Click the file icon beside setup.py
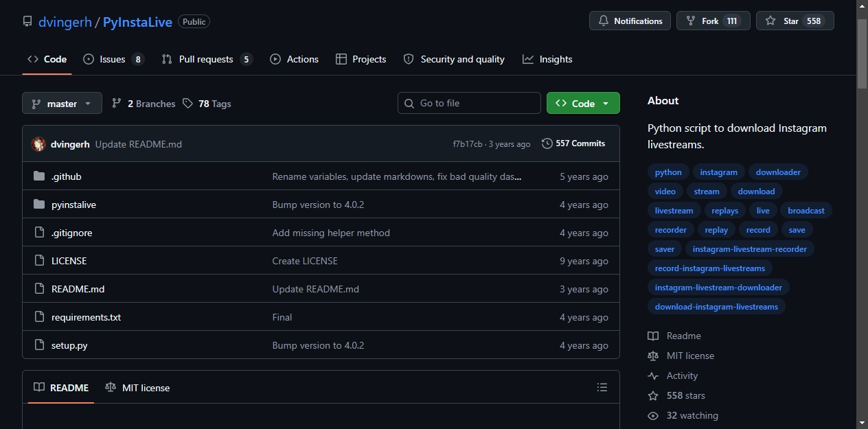The height and width of the screenshot is (429, 868). pyautogui.click(x=39, y=345)
